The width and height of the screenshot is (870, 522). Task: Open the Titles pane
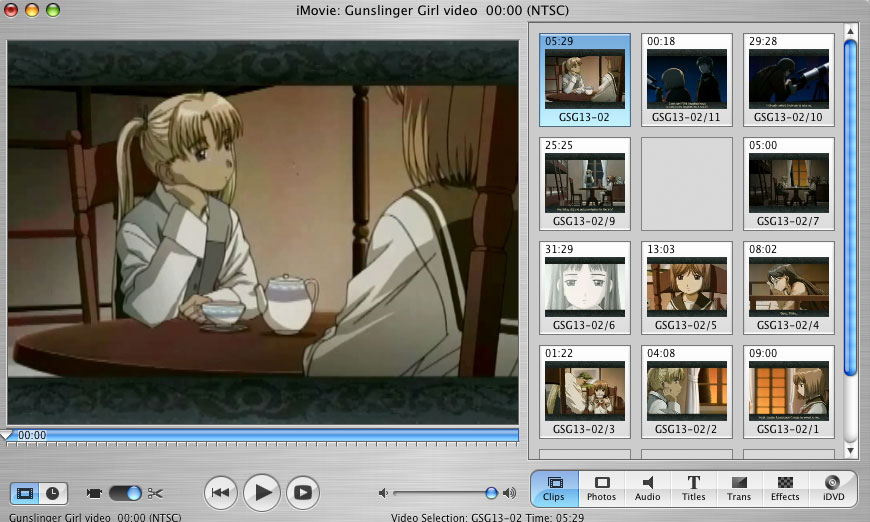[x=693, y=488]
